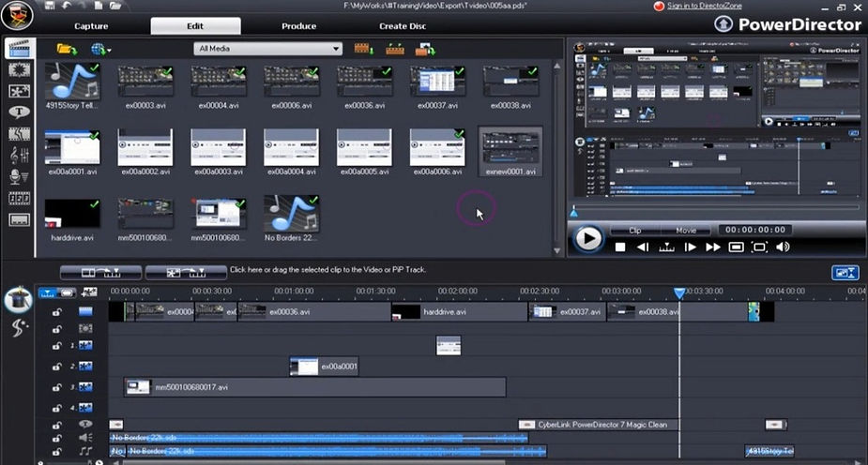Click the library toolbar icon with green arrow
Screen dimensions: 868x465
tap(425, 49)
